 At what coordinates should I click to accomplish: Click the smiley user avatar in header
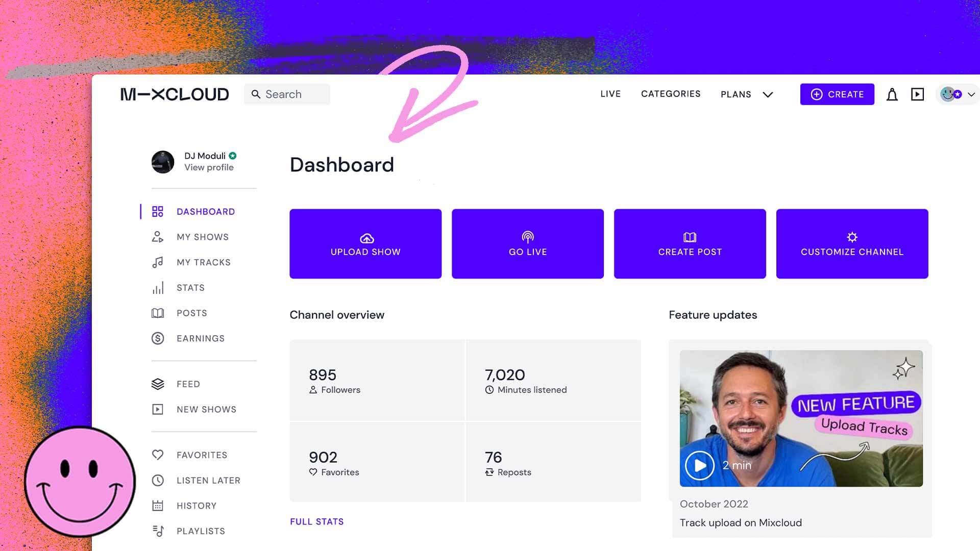948,94
